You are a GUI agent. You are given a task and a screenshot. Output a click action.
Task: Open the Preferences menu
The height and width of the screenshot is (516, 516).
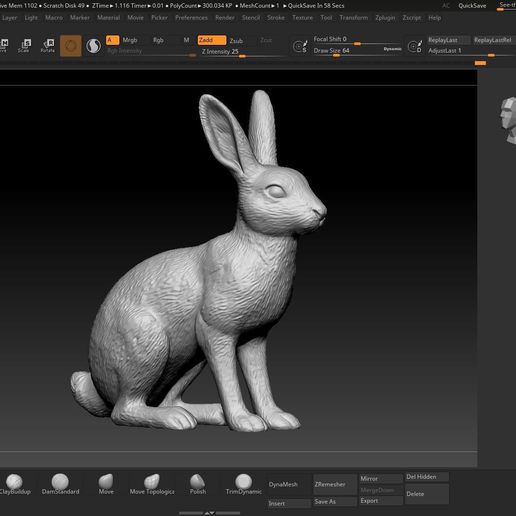pos(191,18)
